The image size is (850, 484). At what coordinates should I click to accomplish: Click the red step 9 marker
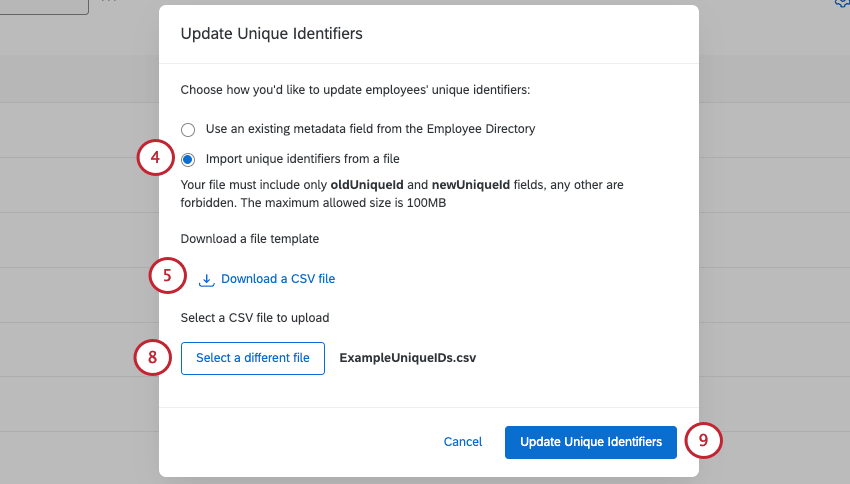[x=704, y=440]
